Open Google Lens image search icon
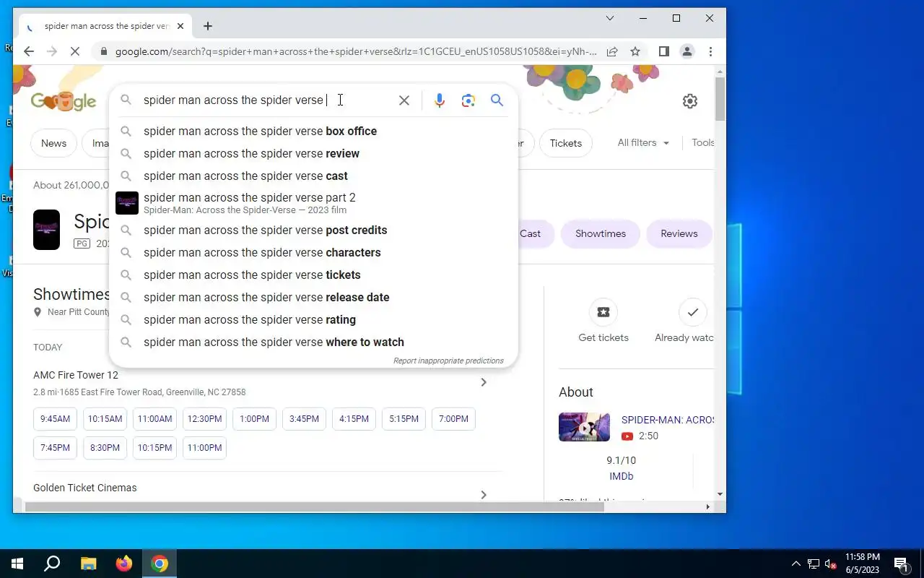Viewport: 924px width, 578px height. [x=468, y=100]
